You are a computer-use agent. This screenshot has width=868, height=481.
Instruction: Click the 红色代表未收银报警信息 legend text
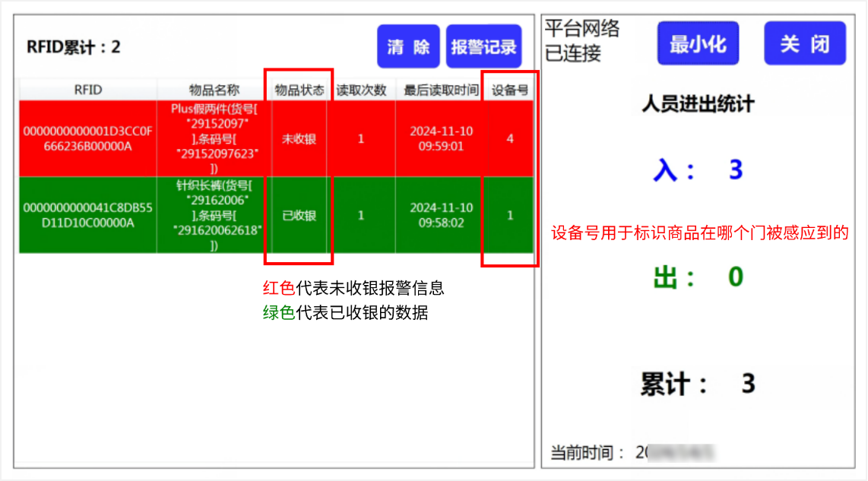click(x=353, y=288)
